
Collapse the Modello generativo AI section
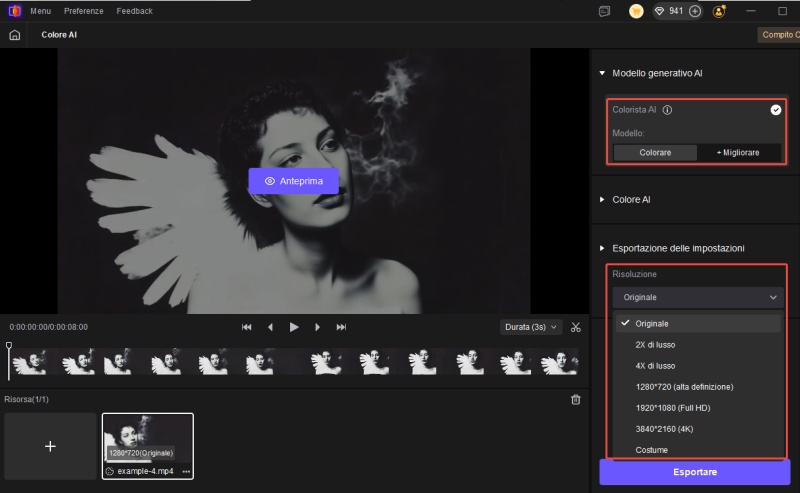(x=602, y=73)
